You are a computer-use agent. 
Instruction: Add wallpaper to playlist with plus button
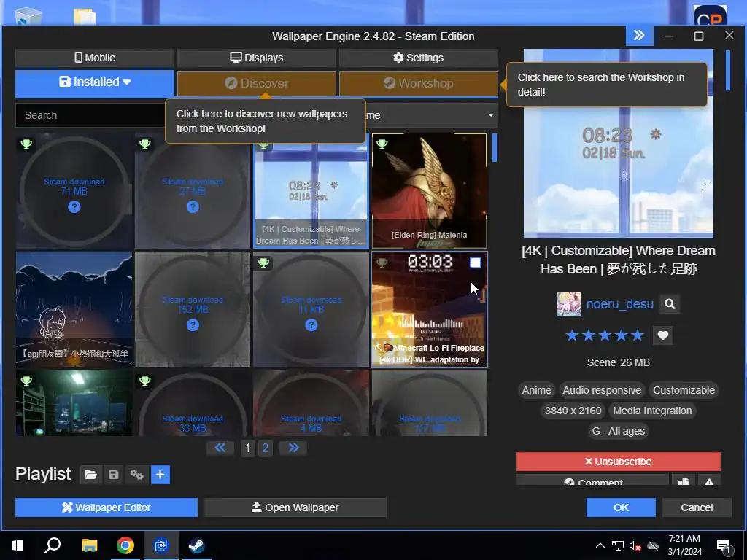[x=160, y=475]
